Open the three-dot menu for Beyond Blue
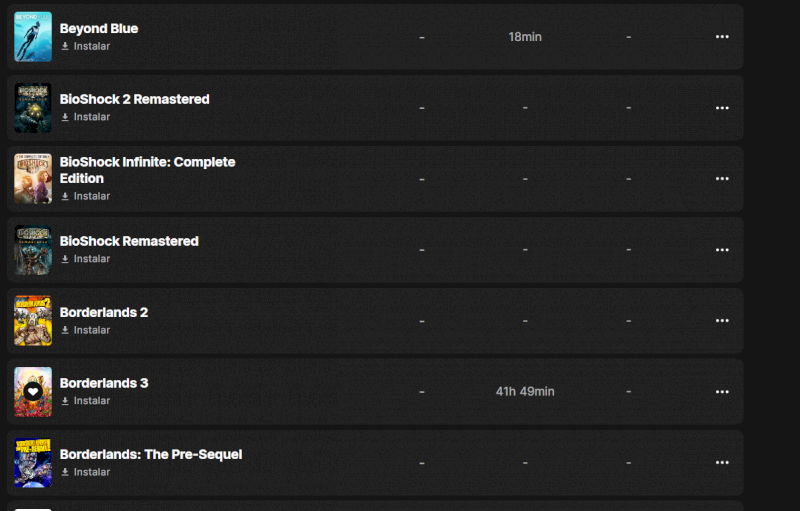The height and width of the screenshot is (511, 800). click(722, 37)
